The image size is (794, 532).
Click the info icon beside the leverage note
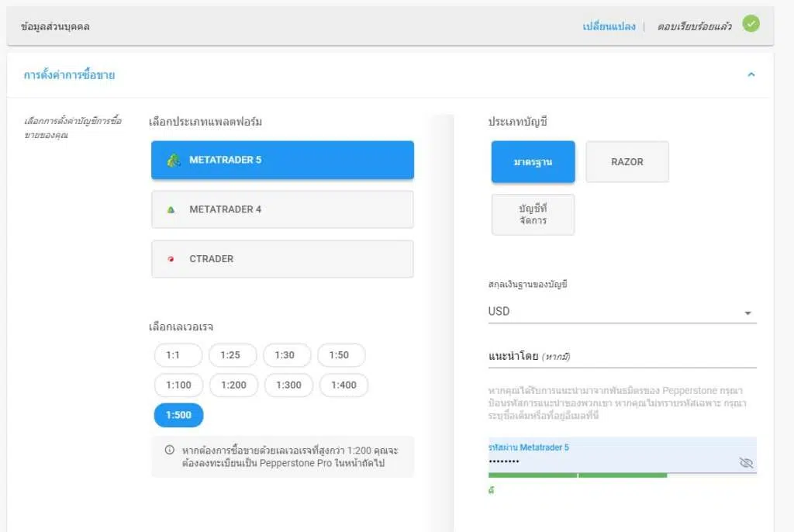coord(170,450)
